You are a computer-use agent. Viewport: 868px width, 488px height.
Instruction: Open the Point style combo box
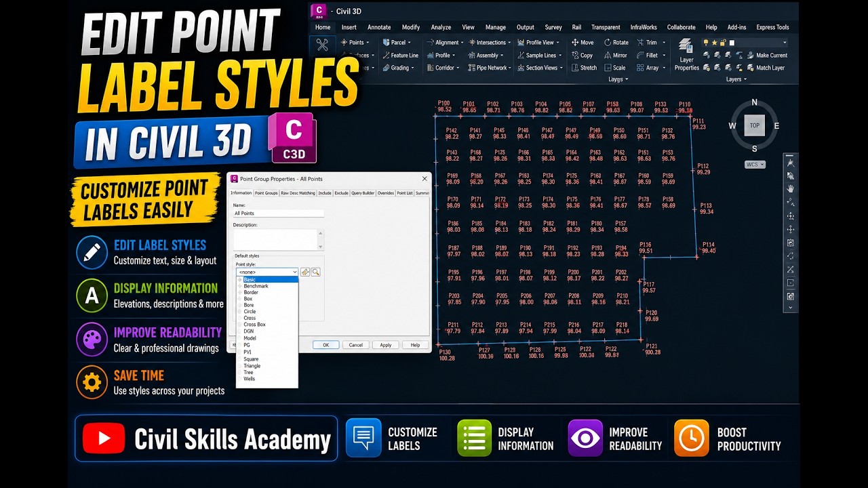(267, 272)
